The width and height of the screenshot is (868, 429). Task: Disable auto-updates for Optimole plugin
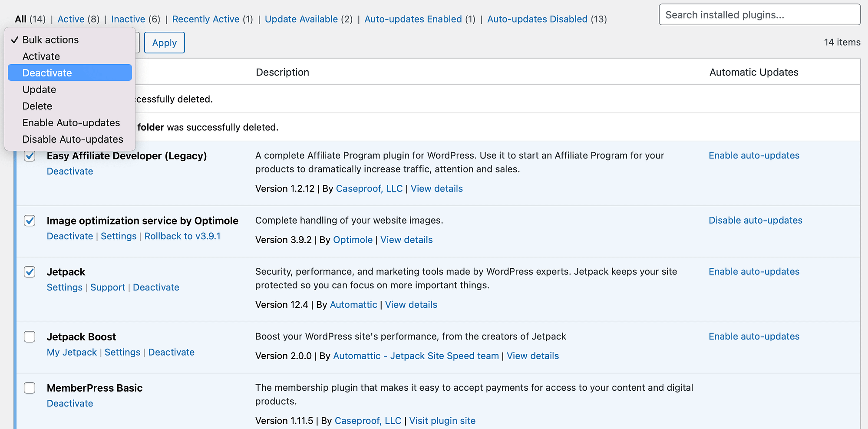756,220
